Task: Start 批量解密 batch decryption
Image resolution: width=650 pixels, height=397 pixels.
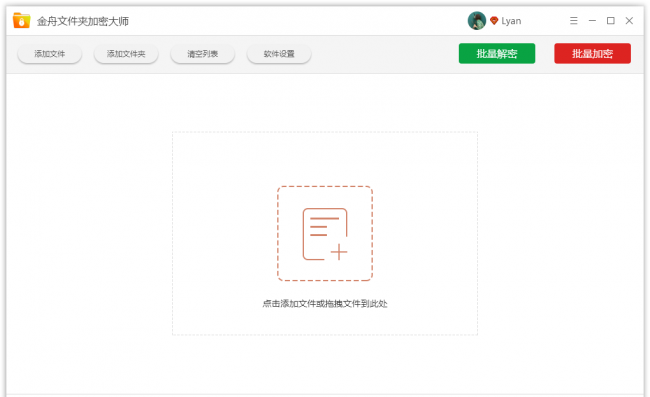Action: [497, 53]
